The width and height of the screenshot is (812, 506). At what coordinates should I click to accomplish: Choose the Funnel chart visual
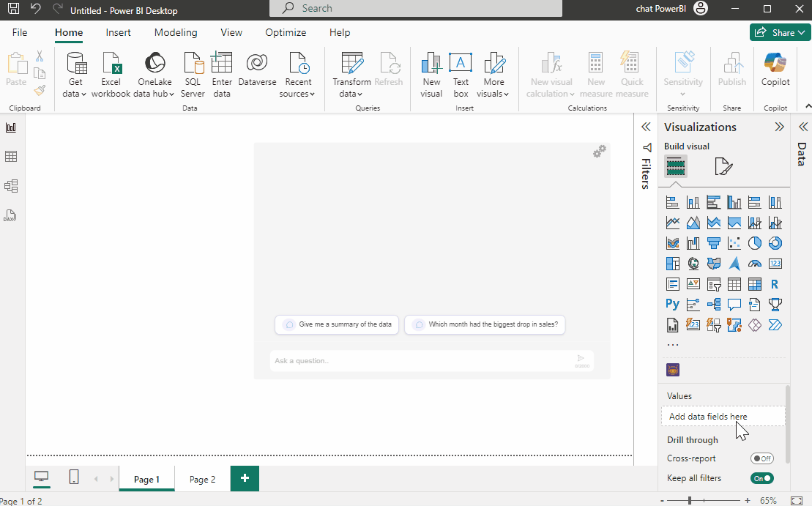coord(714,243)
